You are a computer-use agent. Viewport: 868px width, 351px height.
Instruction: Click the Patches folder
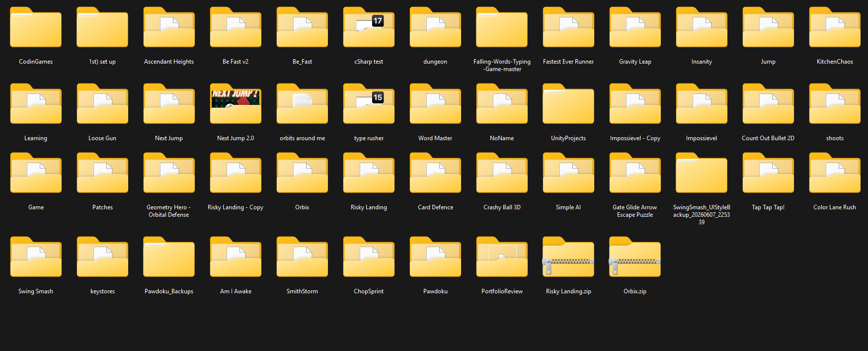coord(102,173)
